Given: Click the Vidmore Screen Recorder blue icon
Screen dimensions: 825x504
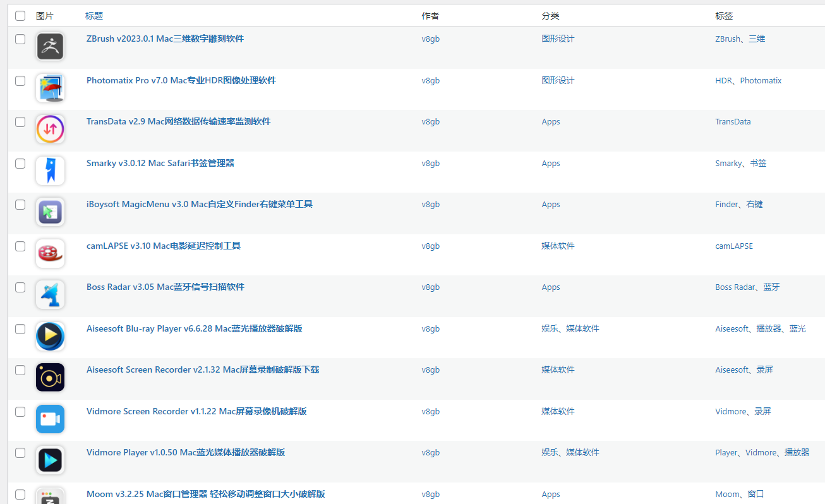Looking at the screenshot, I should pos(50,418).
